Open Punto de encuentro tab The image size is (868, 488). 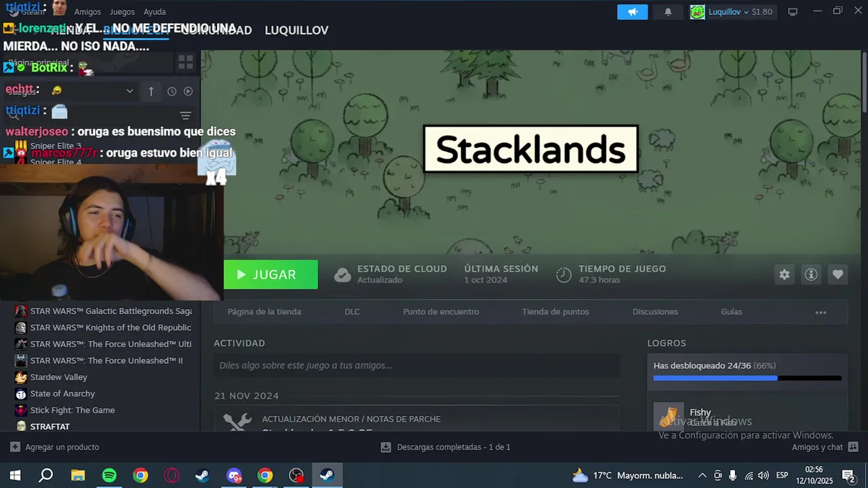(x=441, y=312)
